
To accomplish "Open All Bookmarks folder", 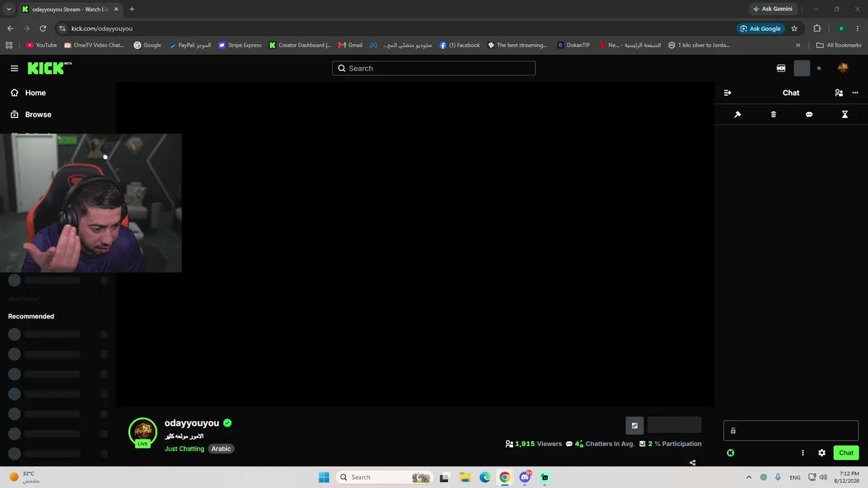I will (839, 45).
